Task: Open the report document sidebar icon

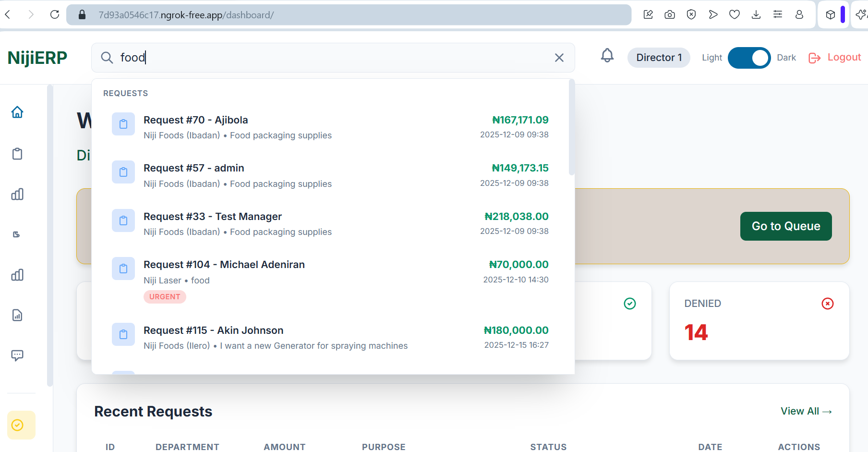Action: pos(17,315)
